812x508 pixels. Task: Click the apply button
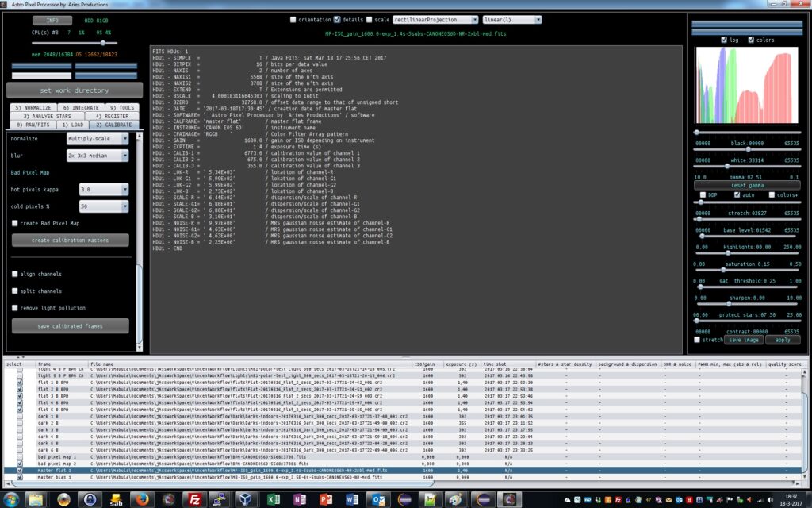(783, 340)
